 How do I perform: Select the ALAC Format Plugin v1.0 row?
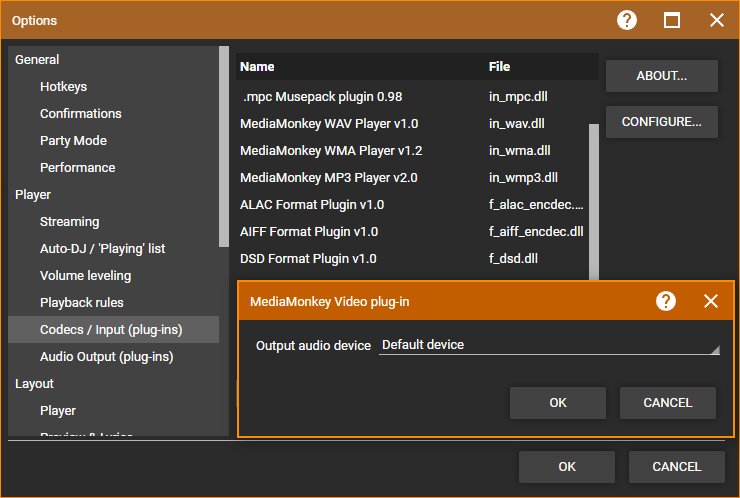click(x=312, y=205)
